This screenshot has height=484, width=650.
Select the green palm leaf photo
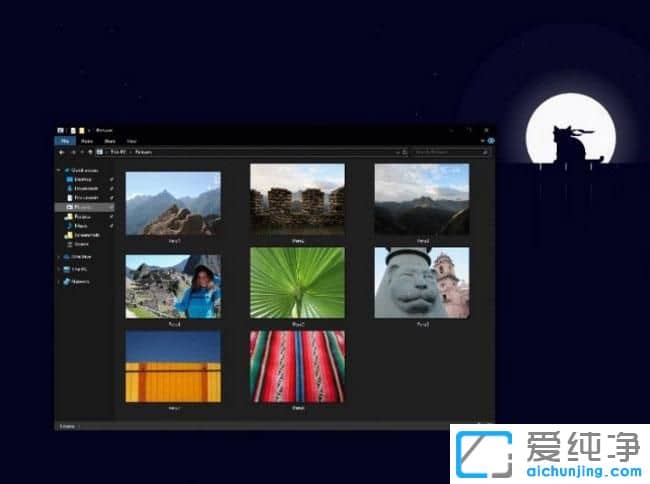[x=297, y=283]
